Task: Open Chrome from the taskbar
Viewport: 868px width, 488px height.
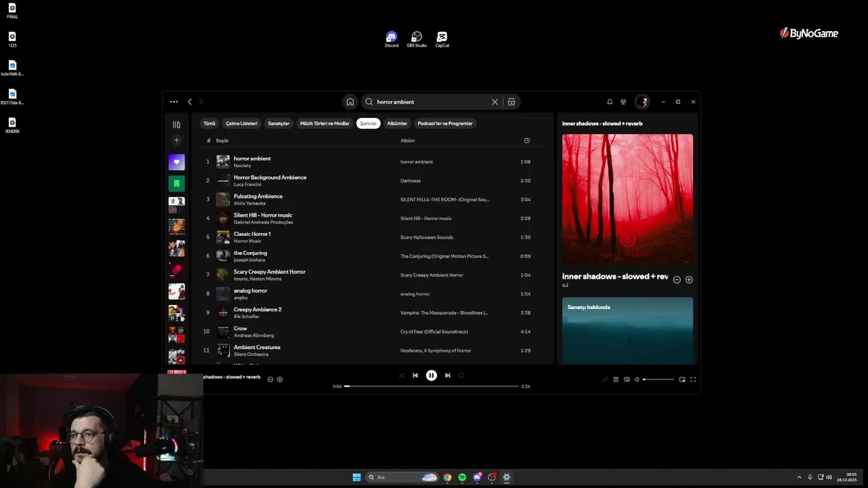Action: [x=448, y=477]
